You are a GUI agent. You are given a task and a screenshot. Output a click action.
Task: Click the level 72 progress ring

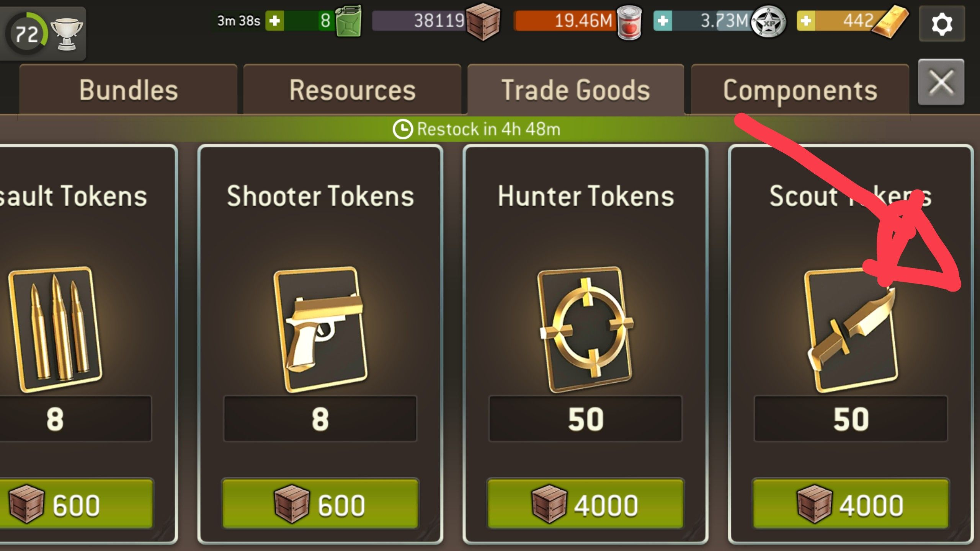[27, 34]
